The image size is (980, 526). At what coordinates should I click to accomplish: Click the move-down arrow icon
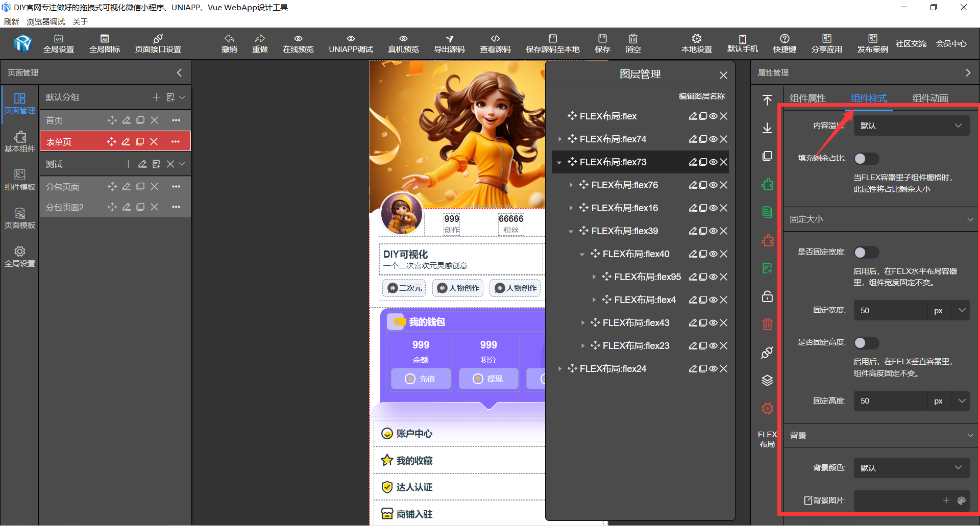coord(767,128)
